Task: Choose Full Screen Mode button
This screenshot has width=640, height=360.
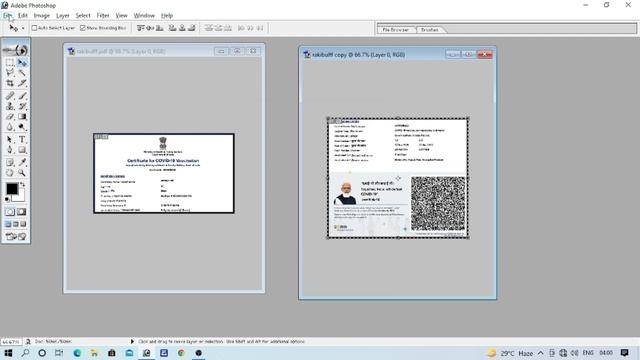Action: click(x=24, y=224)
